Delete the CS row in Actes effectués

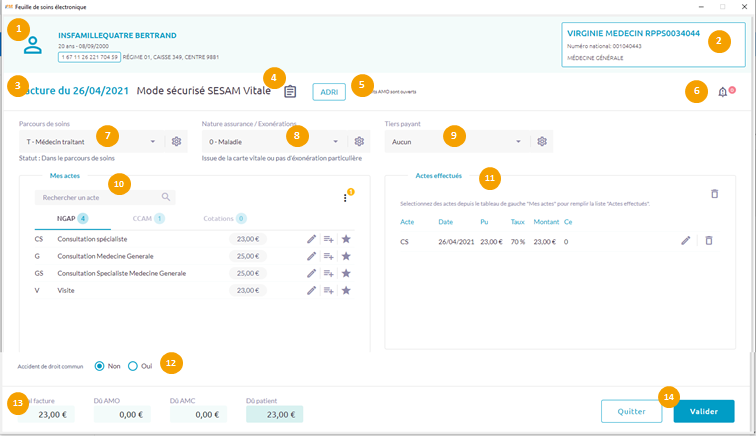708,241
